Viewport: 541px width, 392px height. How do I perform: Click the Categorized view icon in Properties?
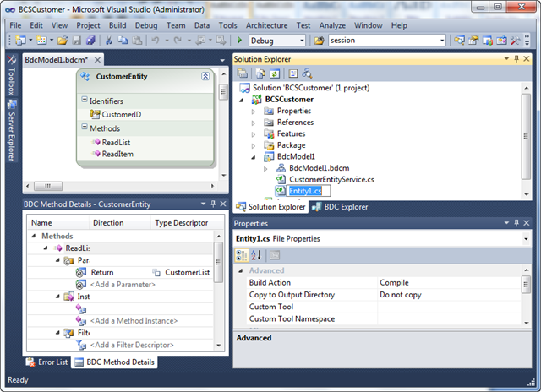pyautogui.click(x=242, y=255)
